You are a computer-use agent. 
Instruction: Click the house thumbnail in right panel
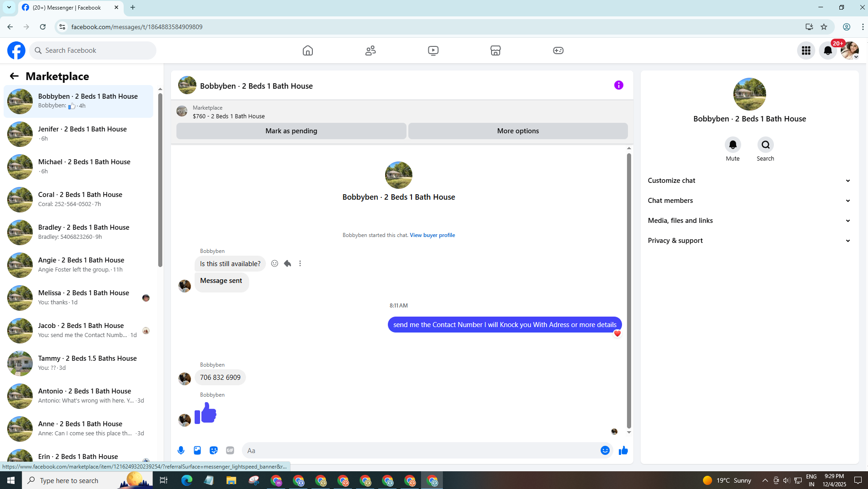coord(749,94)
